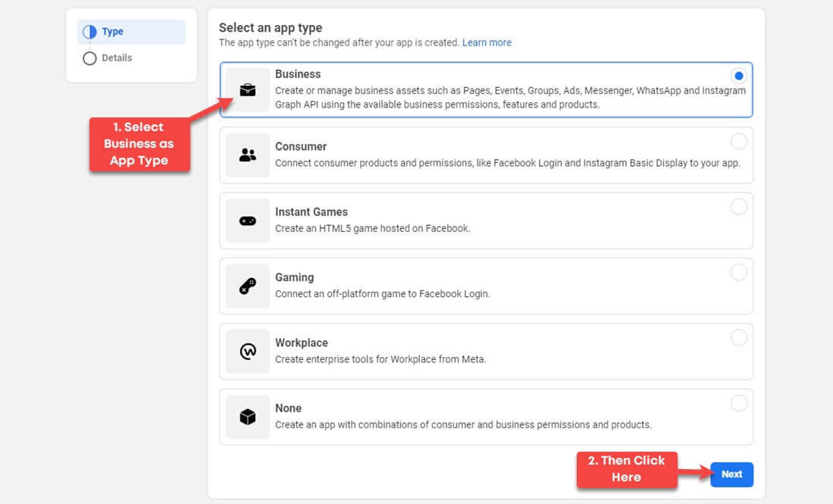Choose the None radio button
833x504 pixels.
pos(738,403)
